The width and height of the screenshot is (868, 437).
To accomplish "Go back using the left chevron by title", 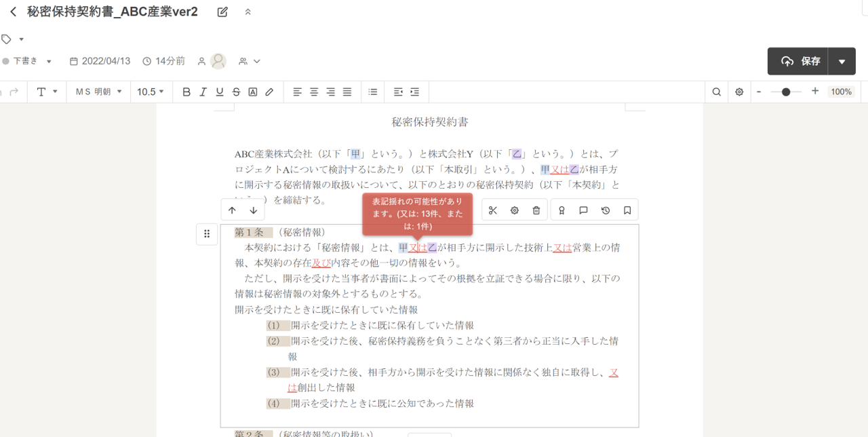I will 13,12.
